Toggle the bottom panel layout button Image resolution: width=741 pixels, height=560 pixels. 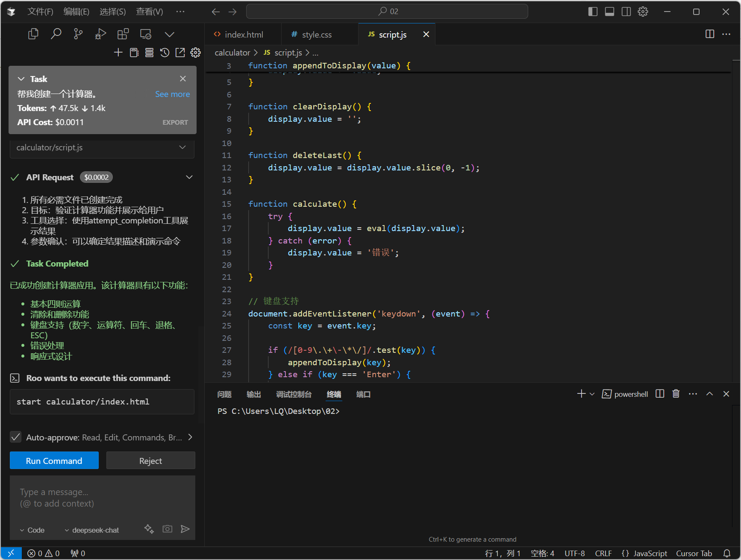click(x=609, y=12)
